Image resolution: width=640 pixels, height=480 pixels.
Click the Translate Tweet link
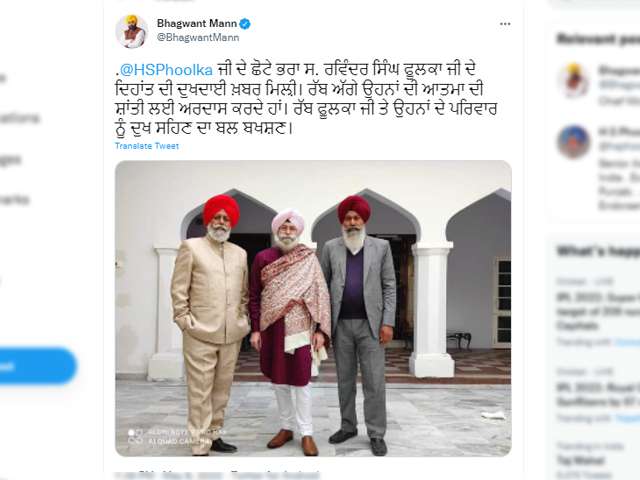pos(147,146)
